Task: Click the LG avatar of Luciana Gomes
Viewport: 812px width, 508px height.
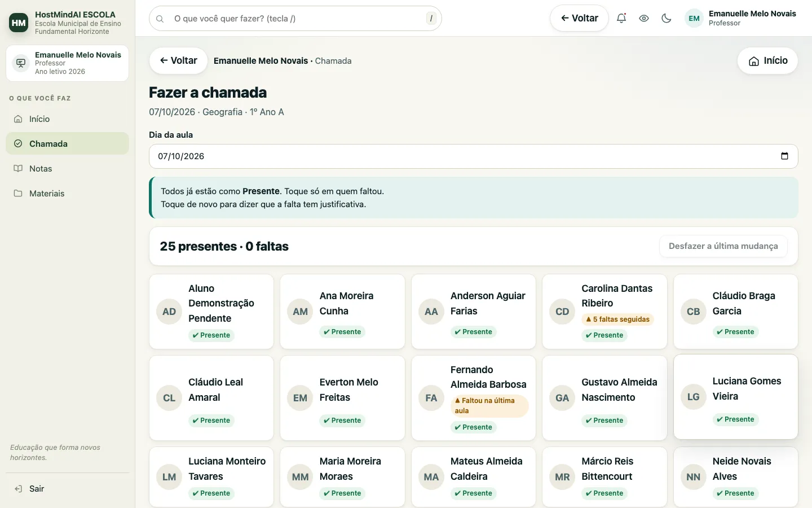Action: click(x=694, y=397)
